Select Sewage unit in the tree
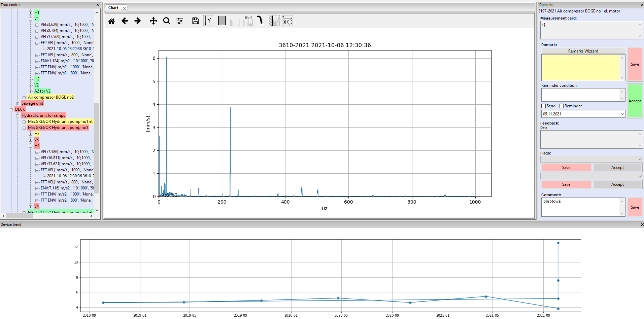Image resolution: width=644 pixels, height=319 pixels. tap(32, 103)
